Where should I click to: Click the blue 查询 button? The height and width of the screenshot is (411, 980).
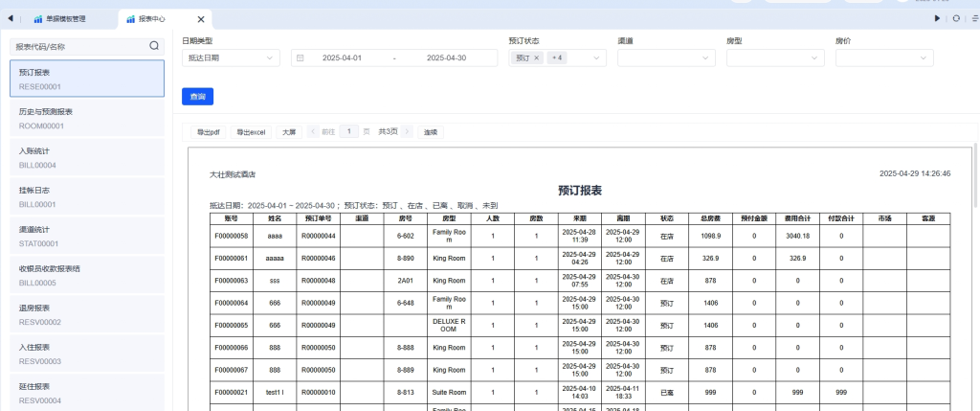tap(197, 97)
